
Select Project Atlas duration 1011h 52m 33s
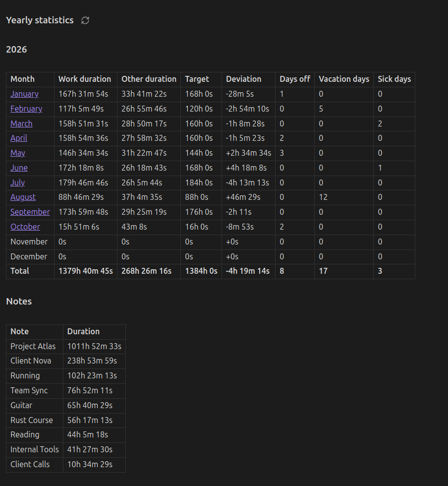[94, 347]
